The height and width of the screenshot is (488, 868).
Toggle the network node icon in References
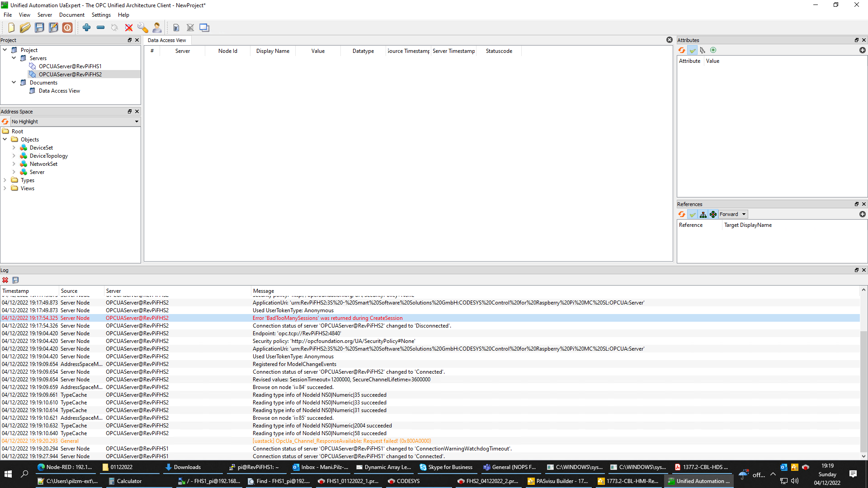(713, 214)
